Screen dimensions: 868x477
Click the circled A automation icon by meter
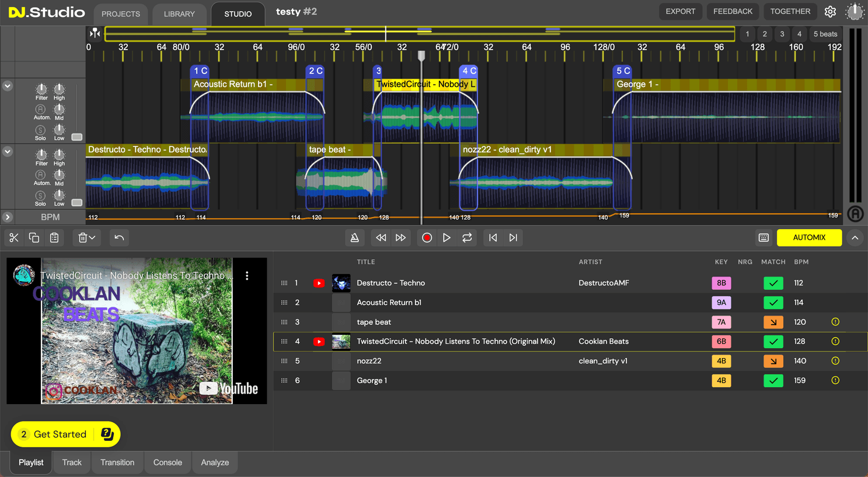coord(855,213)
